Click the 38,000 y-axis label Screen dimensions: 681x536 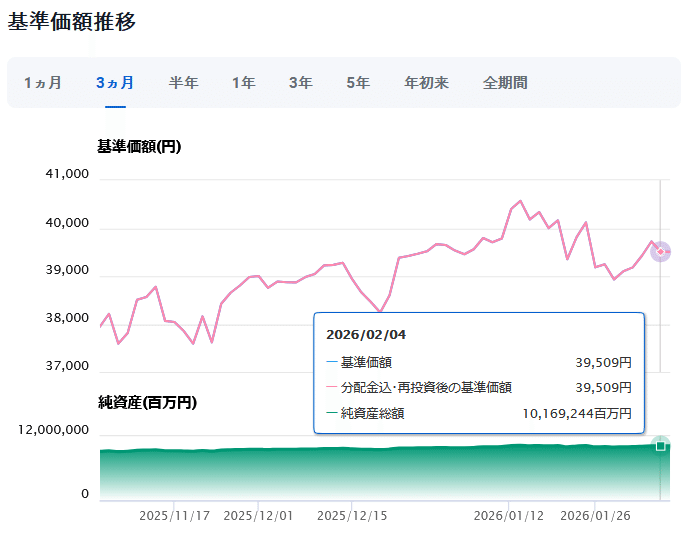click(67, 318)
